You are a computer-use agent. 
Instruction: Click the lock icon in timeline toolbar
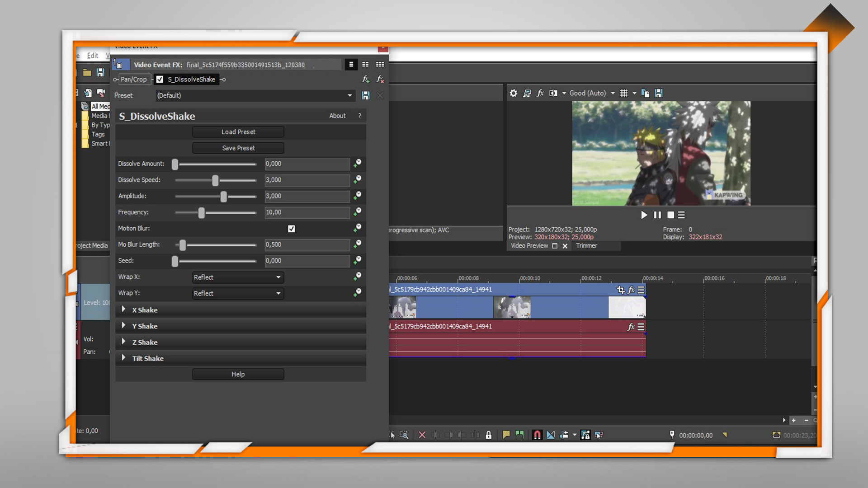click(x=488, y=435)
